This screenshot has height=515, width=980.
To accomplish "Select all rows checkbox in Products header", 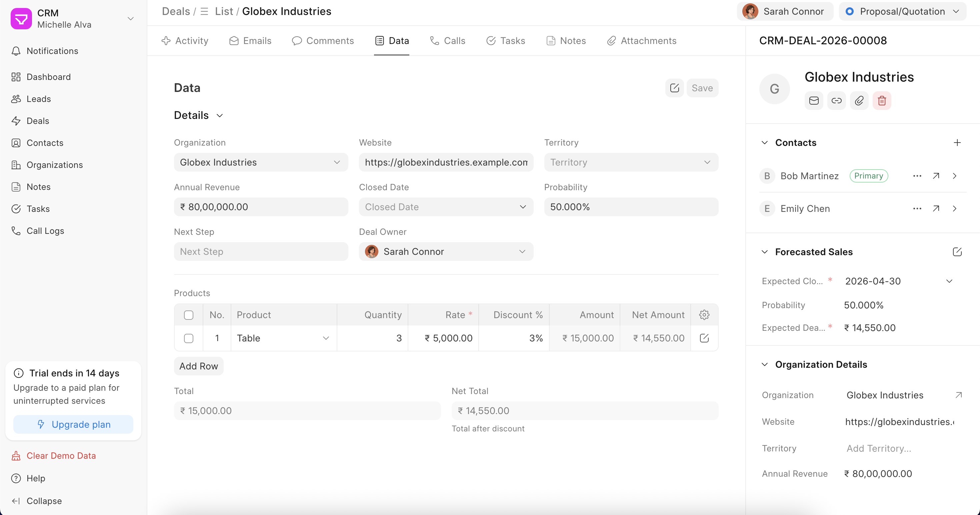I will pyautogui.click(x=188, y=315).
